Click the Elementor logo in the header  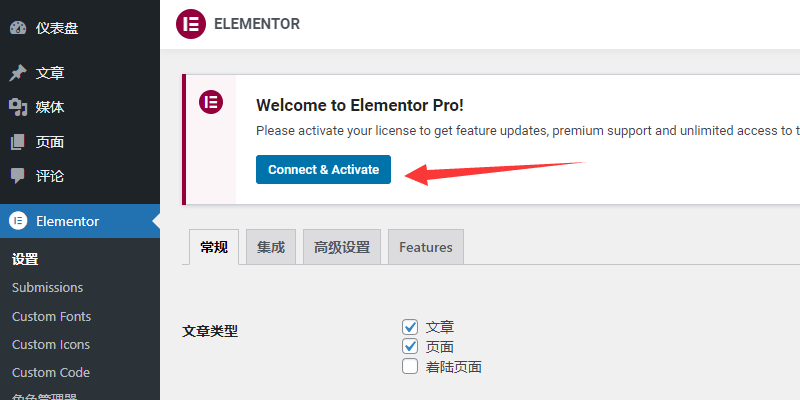191,24
